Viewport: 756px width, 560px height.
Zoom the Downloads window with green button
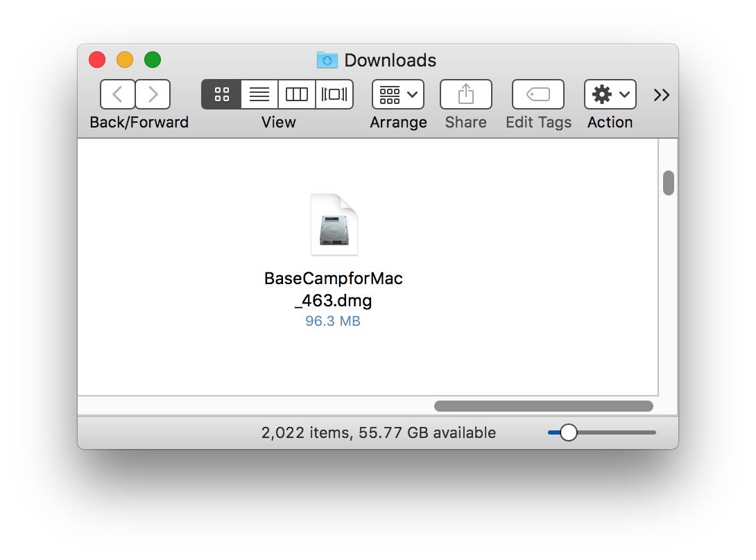[153, 60]
